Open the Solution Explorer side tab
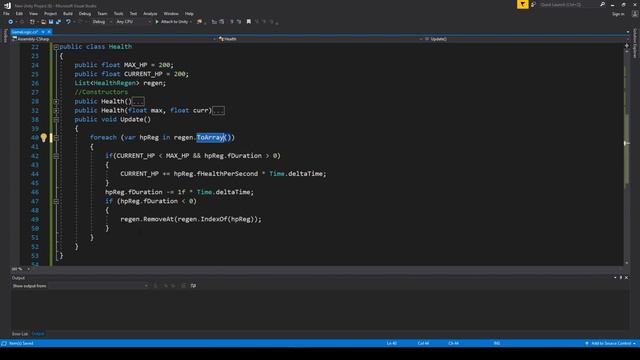Screen dimensions: 640x360 pos(635,43)
